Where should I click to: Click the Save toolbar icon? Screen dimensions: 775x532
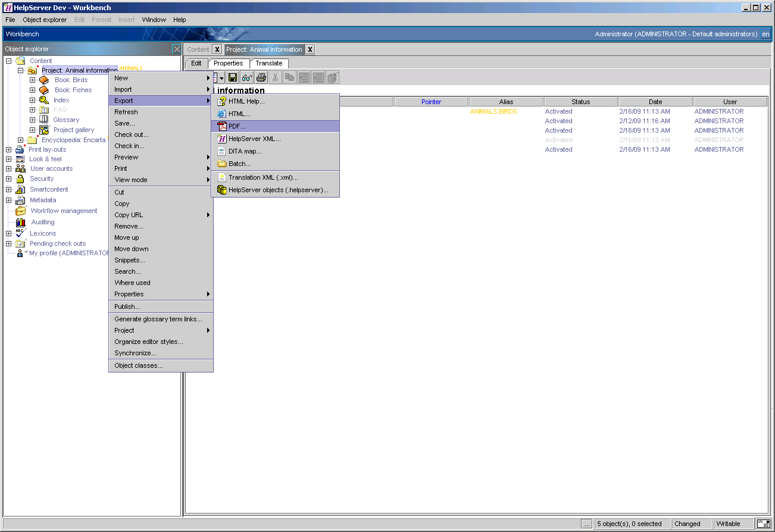(232, 77)
